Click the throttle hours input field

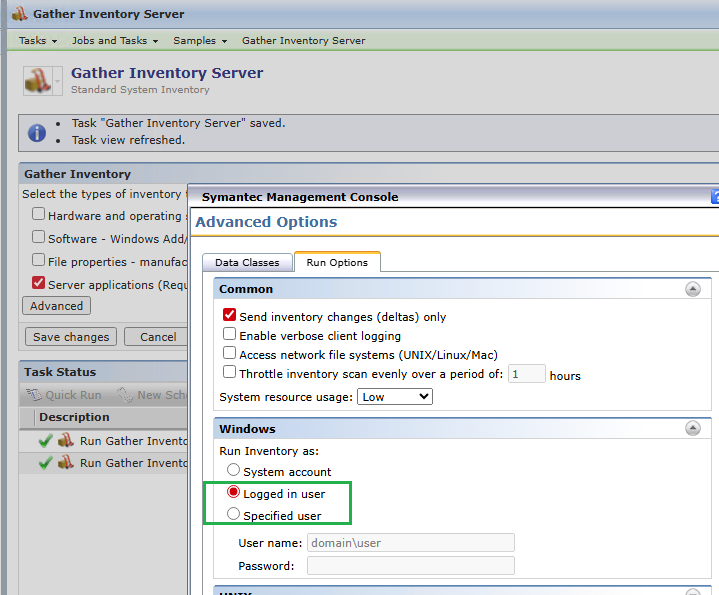[526, 374]
